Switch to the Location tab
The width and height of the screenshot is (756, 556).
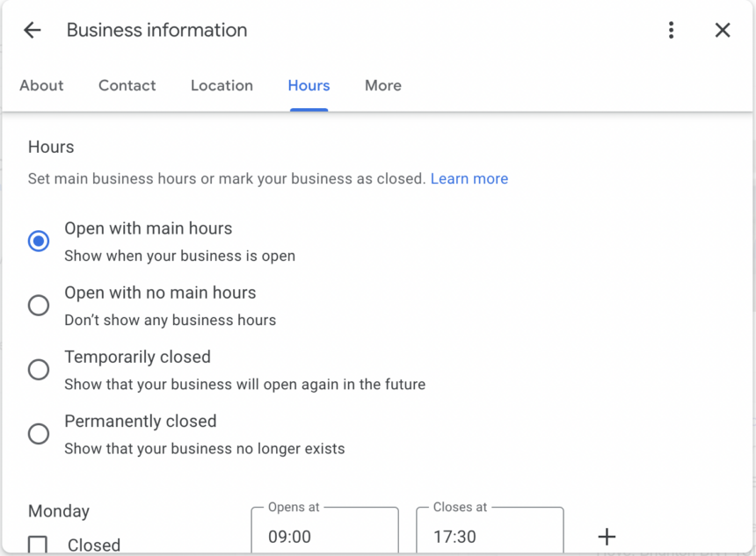(222, 85)
